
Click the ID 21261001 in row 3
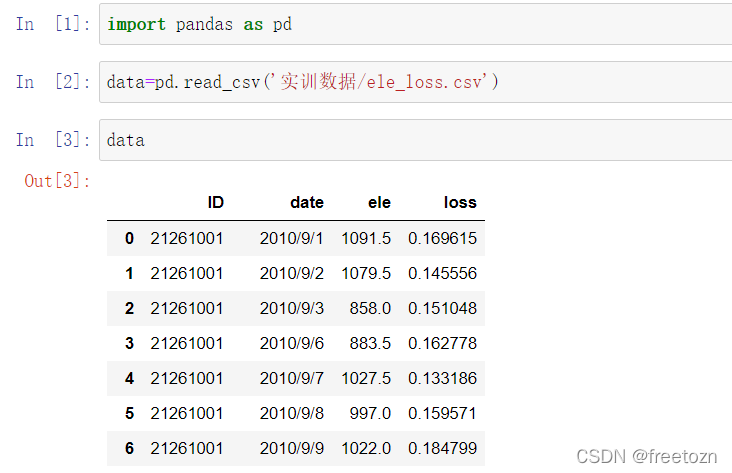[187, 343]
